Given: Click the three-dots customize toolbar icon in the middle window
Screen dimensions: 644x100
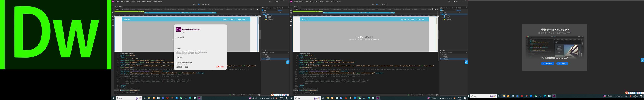Looking at the screenshot, I should pos(291,25).
